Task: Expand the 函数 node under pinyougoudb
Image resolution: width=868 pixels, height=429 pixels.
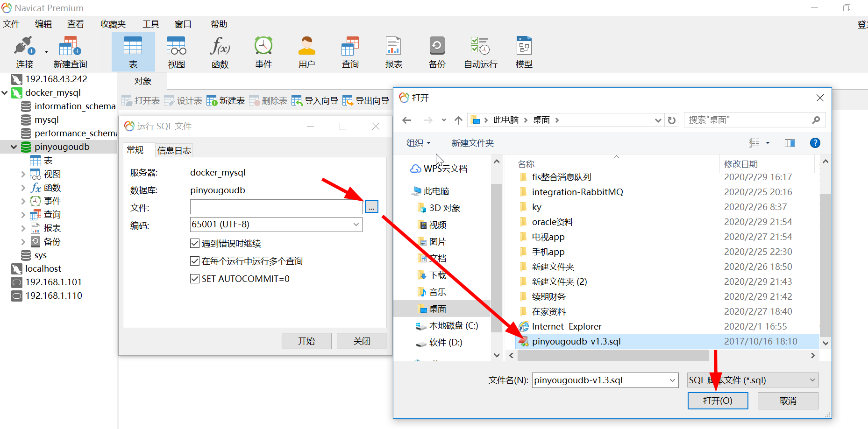Action: [x=23, y=188]
